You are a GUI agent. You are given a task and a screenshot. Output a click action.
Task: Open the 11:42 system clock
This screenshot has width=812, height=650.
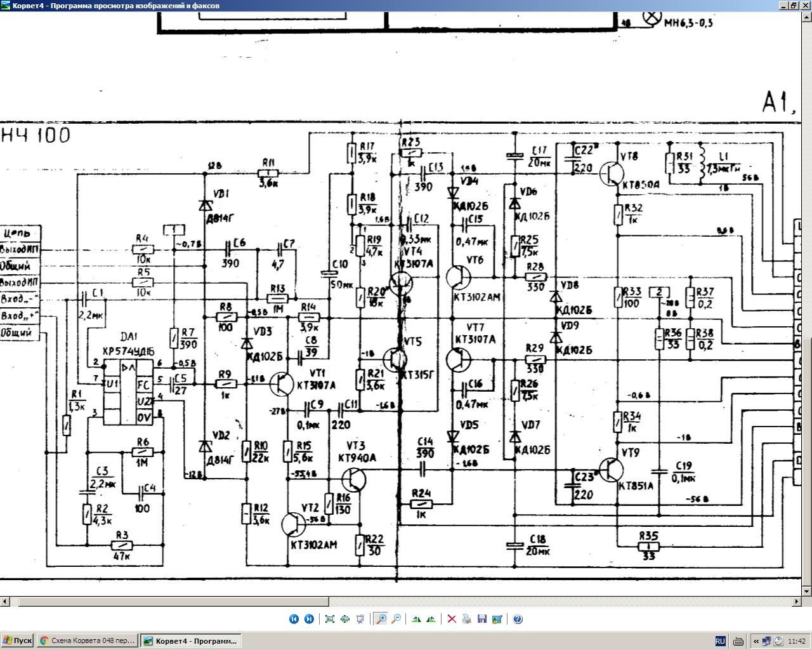[x=796, y=641]
